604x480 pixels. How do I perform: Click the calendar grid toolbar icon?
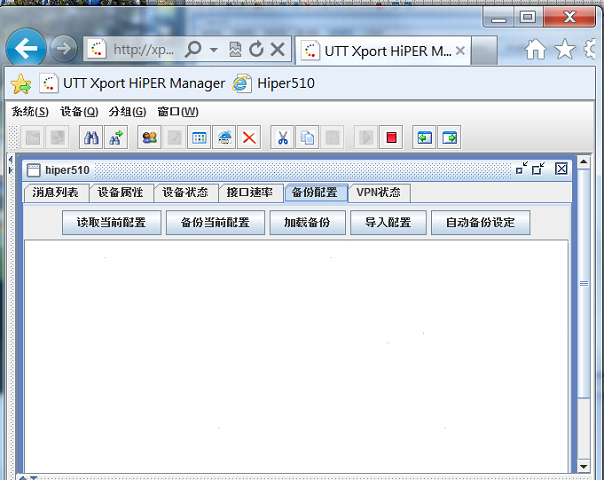[x=199, y=137]
